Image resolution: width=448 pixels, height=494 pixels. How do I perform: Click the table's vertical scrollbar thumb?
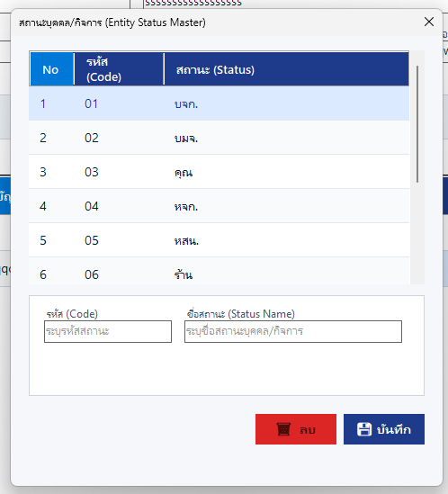click(x=417, y=124)
